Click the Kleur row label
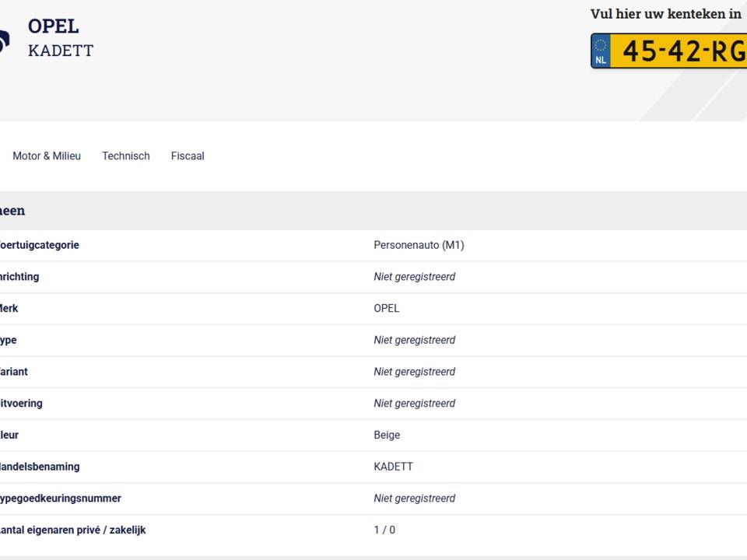Screen dimensions: 747x560 tap(9, 436)
